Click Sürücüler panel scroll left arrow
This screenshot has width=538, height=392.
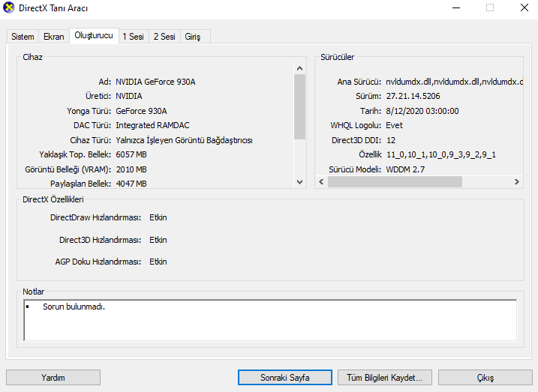tap(321, 181)
